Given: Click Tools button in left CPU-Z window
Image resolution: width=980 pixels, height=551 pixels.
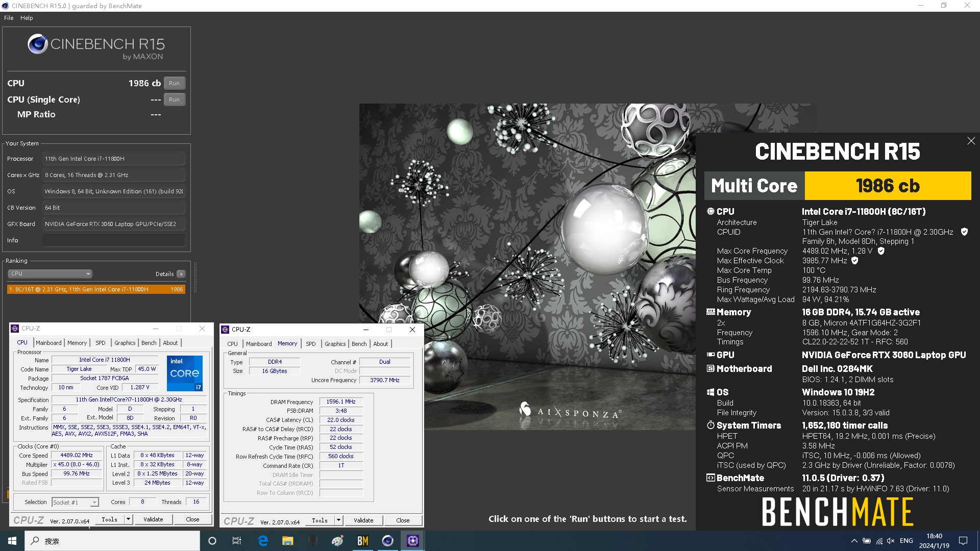Looking at the screenshot, I should point(109,519).
